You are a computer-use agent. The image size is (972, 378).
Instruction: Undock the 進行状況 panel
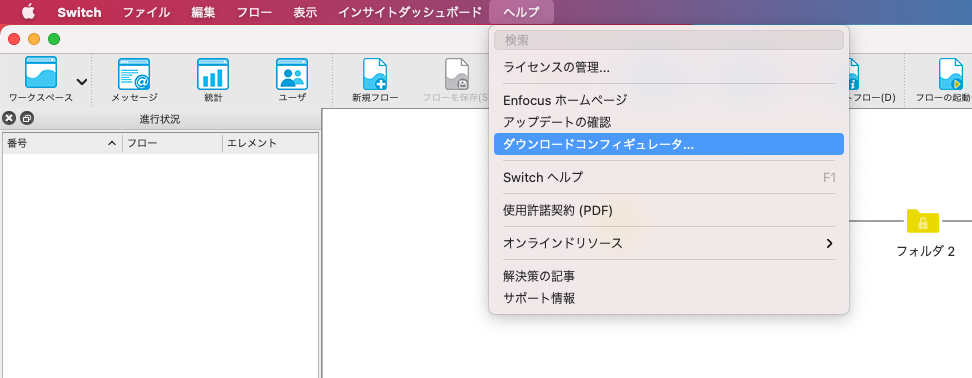coord(27,118)
